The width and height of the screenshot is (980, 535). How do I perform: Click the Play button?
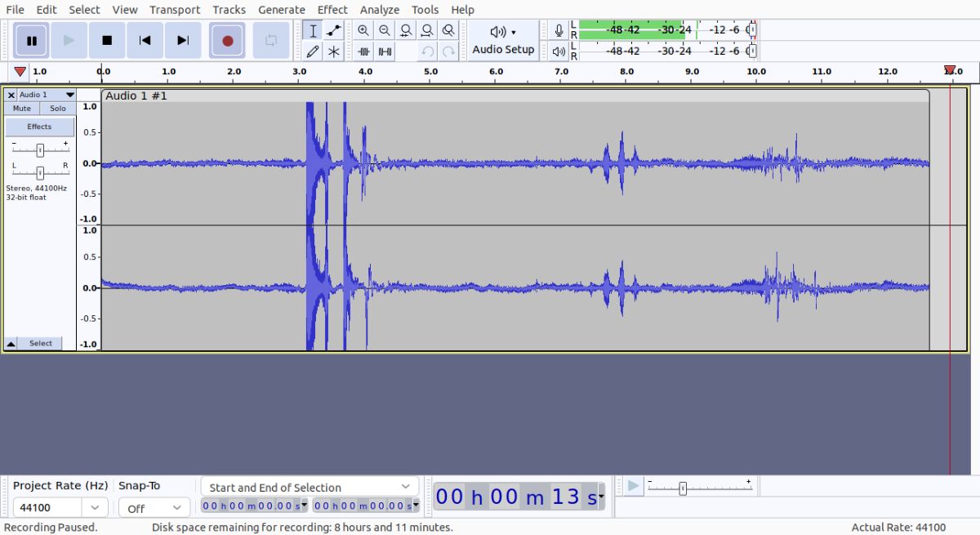(x=69, y=40)
